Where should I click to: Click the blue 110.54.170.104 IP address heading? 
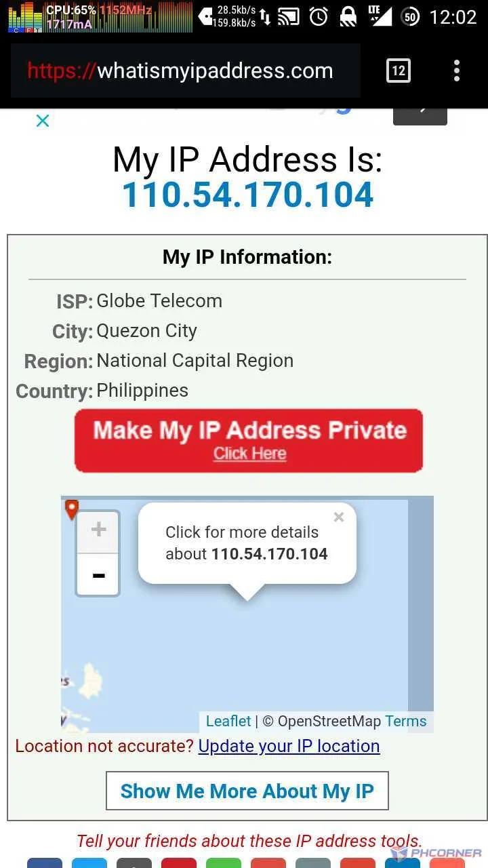point(248,195)
